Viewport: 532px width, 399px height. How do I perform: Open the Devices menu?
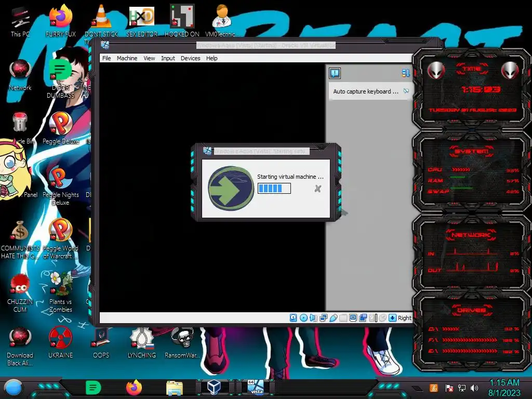(x=190, y=58)
